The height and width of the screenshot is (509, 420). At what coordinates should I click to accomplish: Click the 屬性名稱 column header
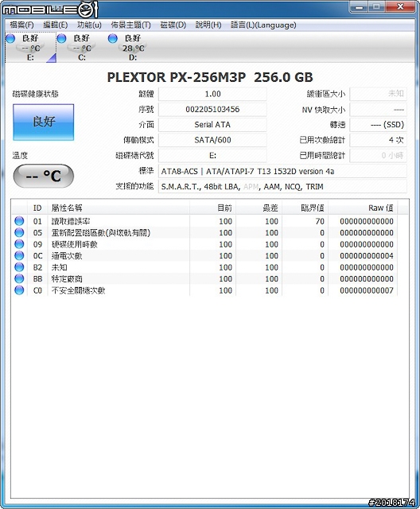(119, 208)
